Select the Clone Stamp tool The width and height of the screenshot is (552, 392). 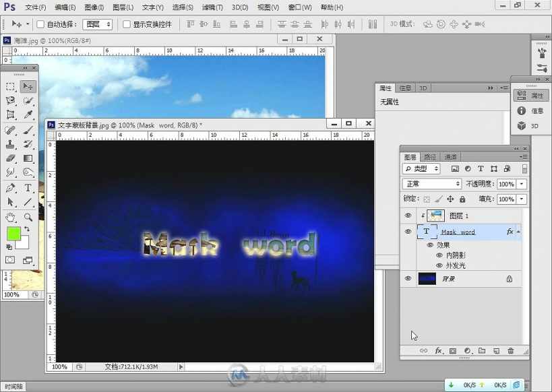click(10, 144)
